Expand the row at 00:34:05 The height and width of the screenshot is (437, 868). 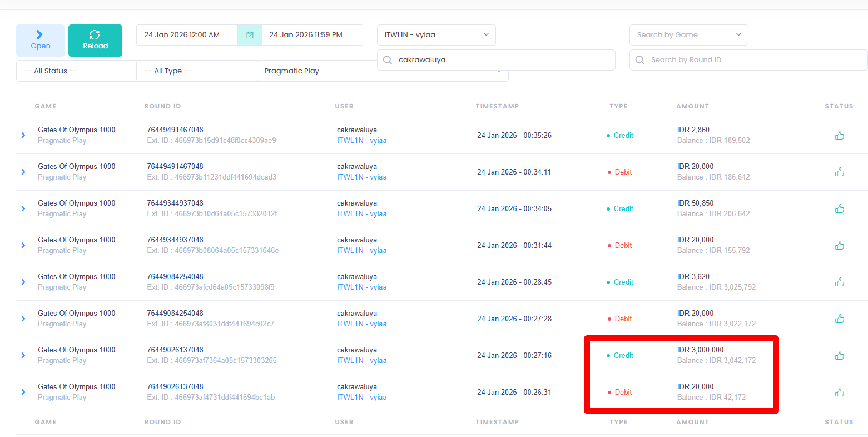[x=23, y=208]
